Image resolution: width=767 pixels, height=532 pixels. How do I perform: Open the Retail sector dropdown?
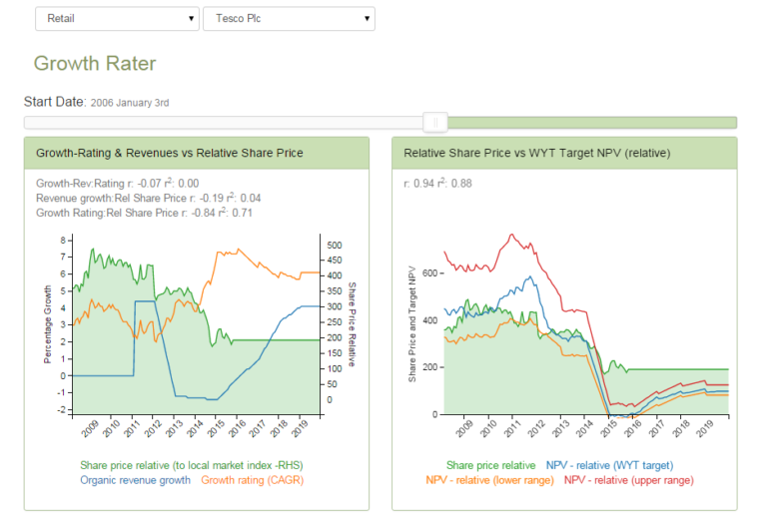point(115,18)
